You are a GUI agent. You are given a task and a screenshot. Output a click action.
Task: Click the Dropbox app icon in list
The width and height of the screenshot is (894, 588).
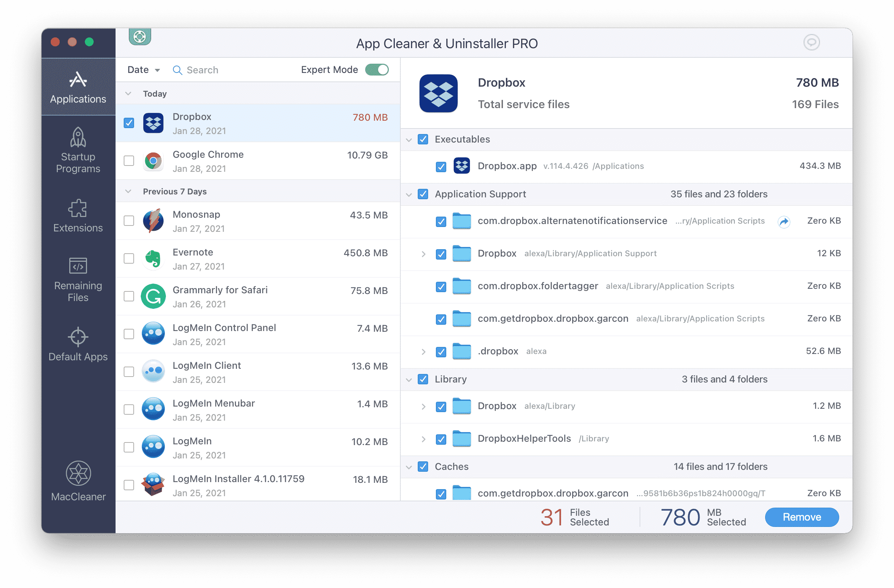coord(153,123)
